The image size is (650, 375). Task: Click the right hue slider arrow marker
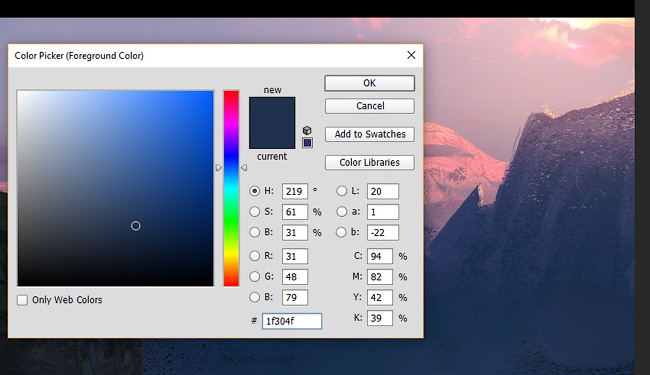tap(244, 168)
